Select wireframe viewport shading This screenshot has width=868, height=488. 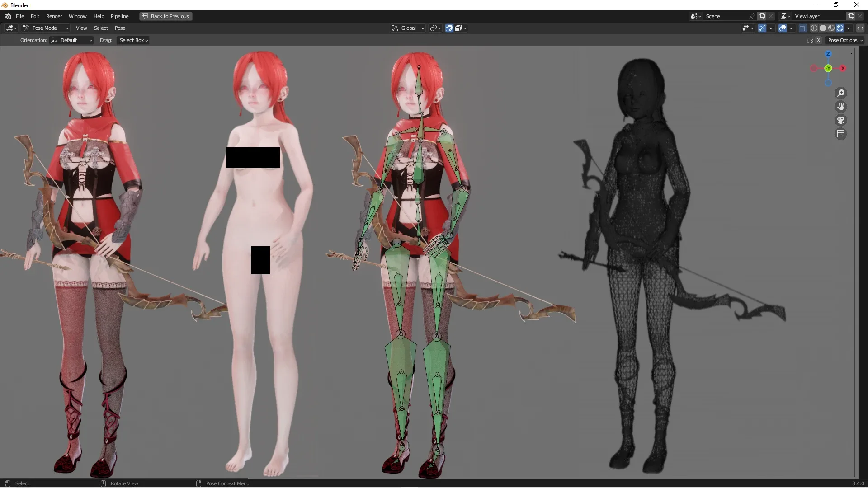[814, 28]
